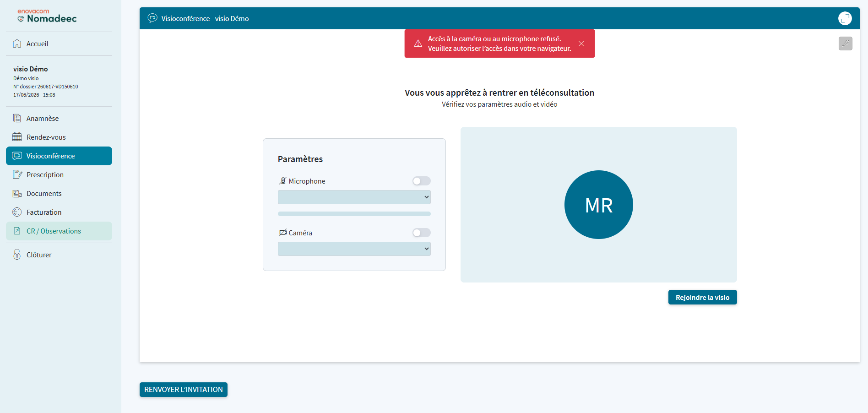Click the Facturation euro icon
The height and width of the screenshot is (413, 868).
17,212
